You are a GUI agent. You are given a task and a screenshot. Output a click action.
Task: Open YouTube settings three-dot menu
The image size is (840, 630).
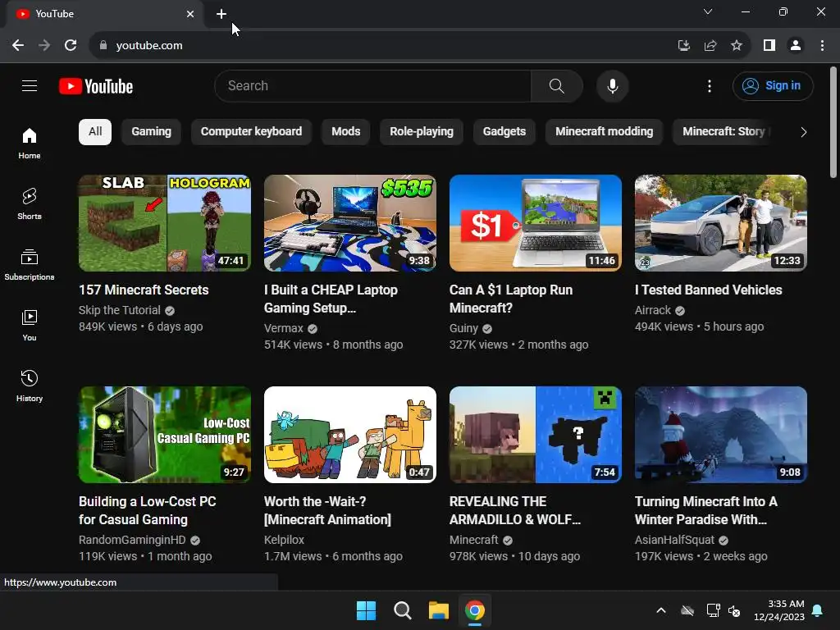click(710, 86)
